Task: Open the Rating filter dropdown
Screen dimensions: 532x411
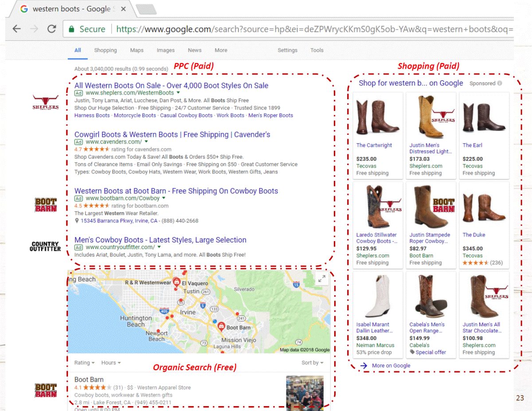Action: tap(84, 363)
